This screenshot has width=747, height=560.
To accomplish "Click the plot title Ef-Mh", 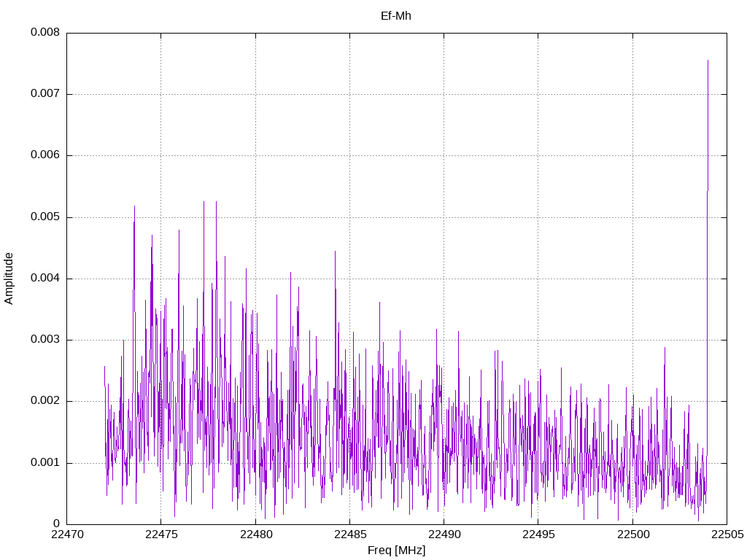I will [x=396, y=15].
